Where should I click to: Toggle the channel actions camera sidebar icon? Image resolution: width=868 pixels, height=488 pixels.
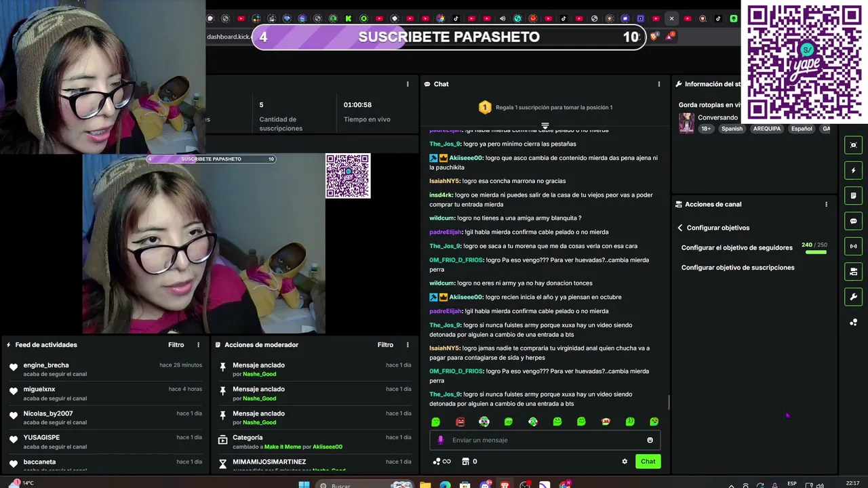tap(853, 272)
